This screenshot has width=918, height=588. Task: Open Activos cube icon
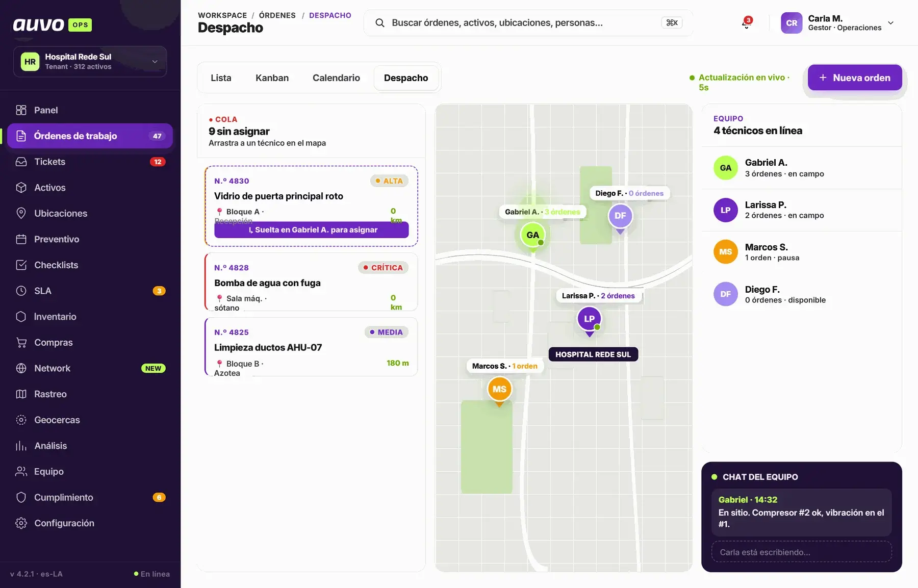click(x=21, y=188)
